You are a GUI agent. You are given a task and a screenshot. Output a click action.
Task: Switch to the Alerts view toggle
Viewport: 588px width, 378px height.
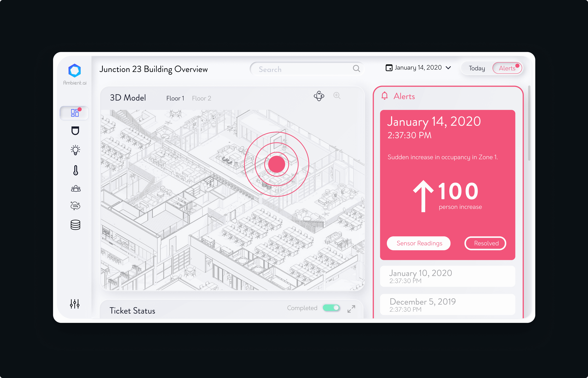coord(507,68)
